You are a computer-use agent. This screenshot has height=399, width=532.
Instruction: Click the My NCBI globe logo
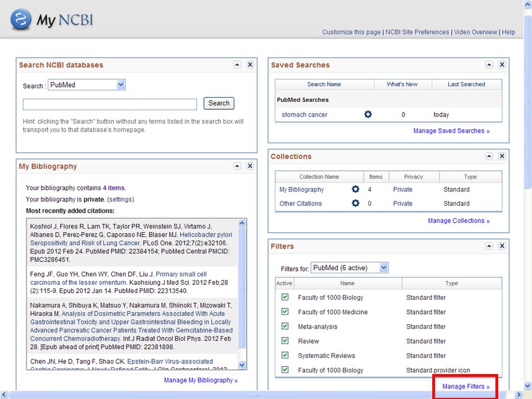(21, 19)
